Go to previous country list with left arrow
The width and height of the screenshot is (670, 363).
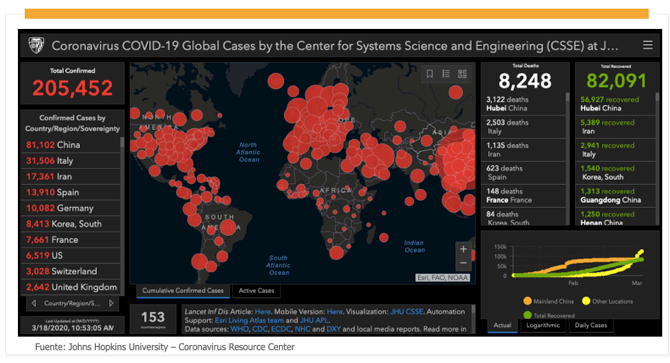[34, 303]
